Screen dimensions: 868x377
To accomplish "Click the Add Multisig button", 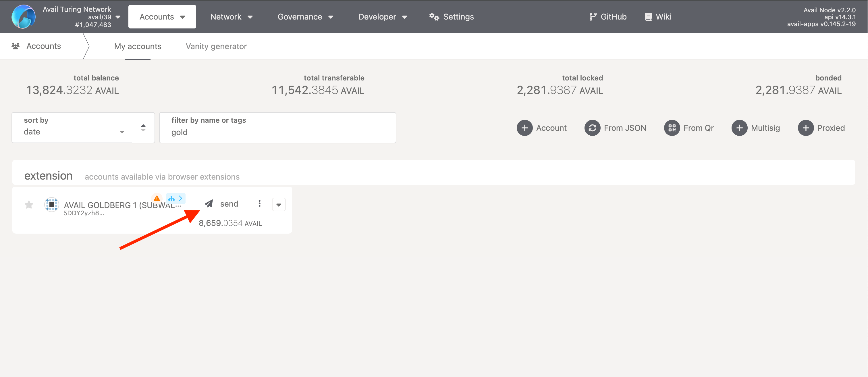I will coord(756,128).
